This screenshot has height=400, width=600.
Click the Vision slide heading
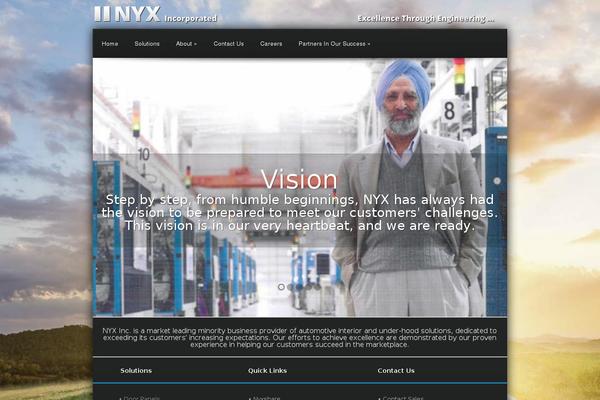coord(299,179)
